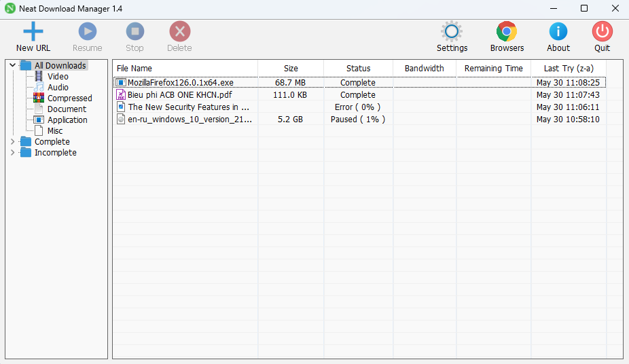The width and height of the screenshot is (629, 364).
Task: Select the Video category label
Action: coord(58,76)
